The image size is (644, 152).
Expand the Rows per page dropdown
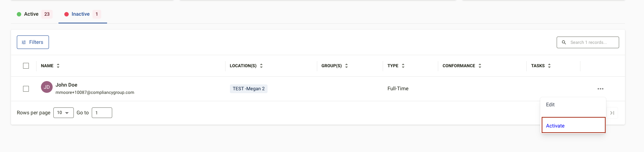64,113
